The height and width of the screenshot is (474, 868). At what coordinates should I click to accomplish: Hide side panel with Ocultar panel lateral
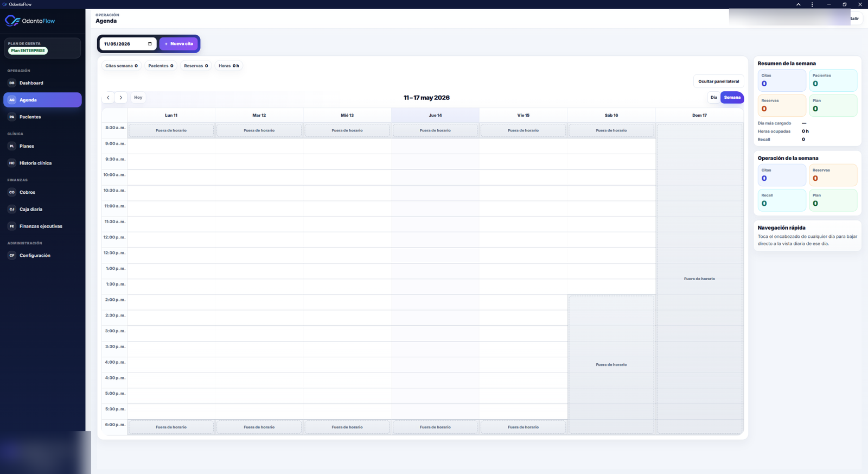tap(718, 81)
